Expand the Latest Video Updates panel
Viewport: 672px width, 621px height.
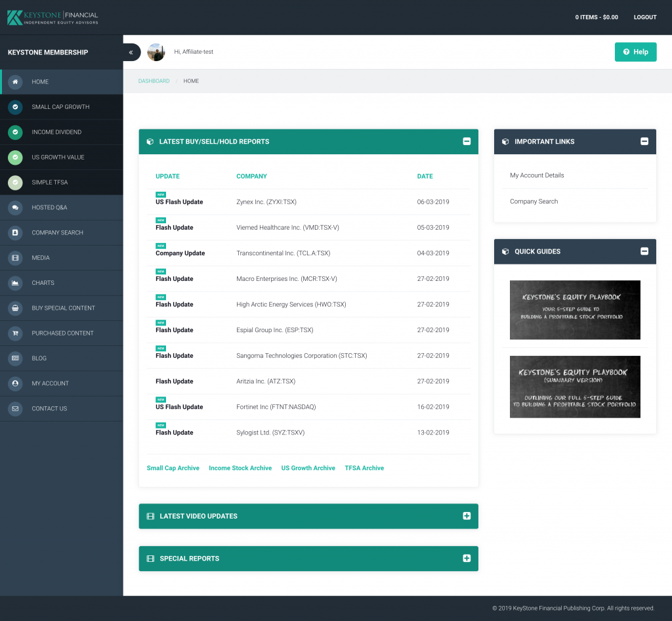467,516
